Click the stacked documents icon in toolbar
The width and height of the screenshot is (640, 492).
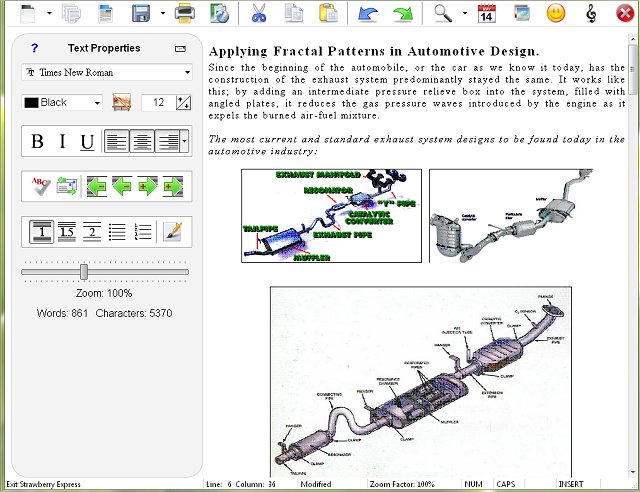(x=71, y=13)
